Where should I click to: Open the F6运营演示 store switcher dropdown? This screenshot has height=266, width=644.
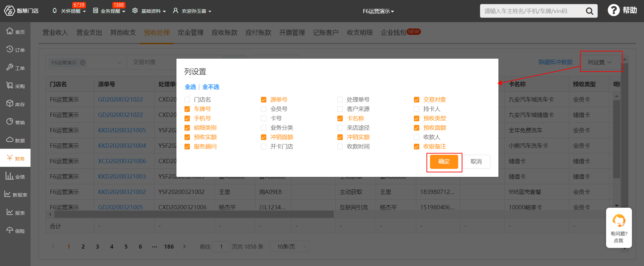[x=378, y=11]
